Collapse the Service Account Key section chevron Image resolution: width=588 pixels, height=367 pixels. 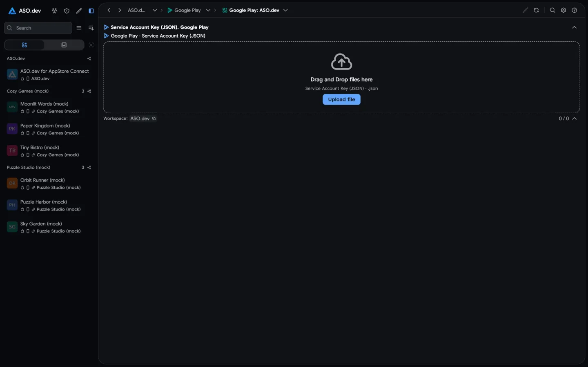pyautogui.click(x=574, y=27)
